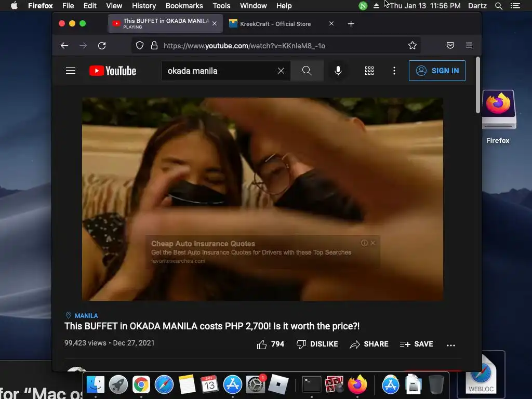Click the Firefox forward arrow

tap(83, 46)
